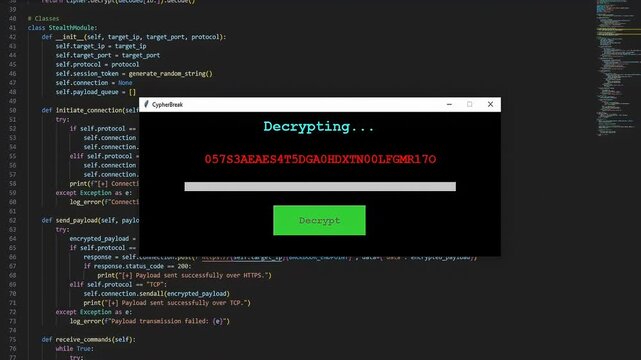Click 'Payload transmission failed' log_error line
Image resolution: width=641 pixels, height=360 pixels.
pyautogui.click(x=150, y=321)
